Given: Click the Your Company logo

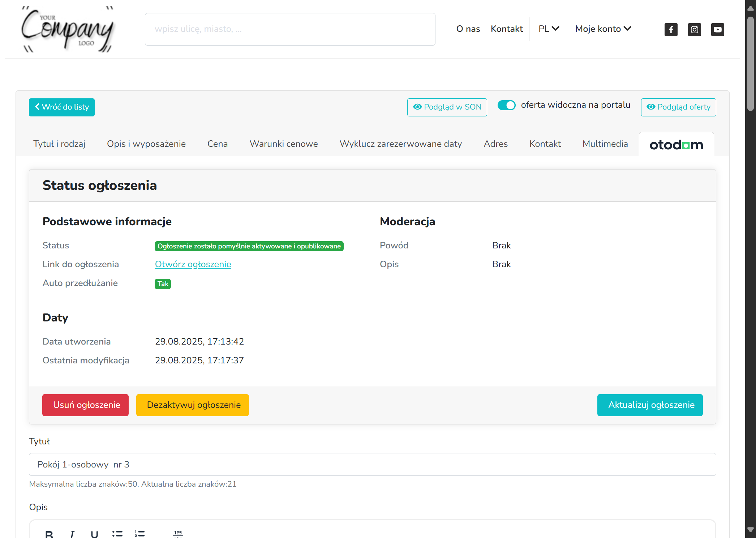Looking at the screenshot, I should click(68, 29).
